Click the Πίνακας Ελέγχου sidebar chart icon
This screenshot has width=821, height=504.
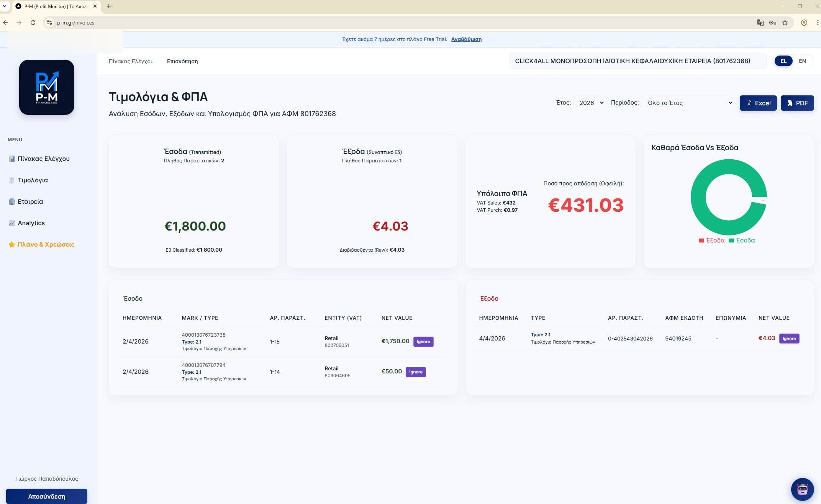click(12, 159)
